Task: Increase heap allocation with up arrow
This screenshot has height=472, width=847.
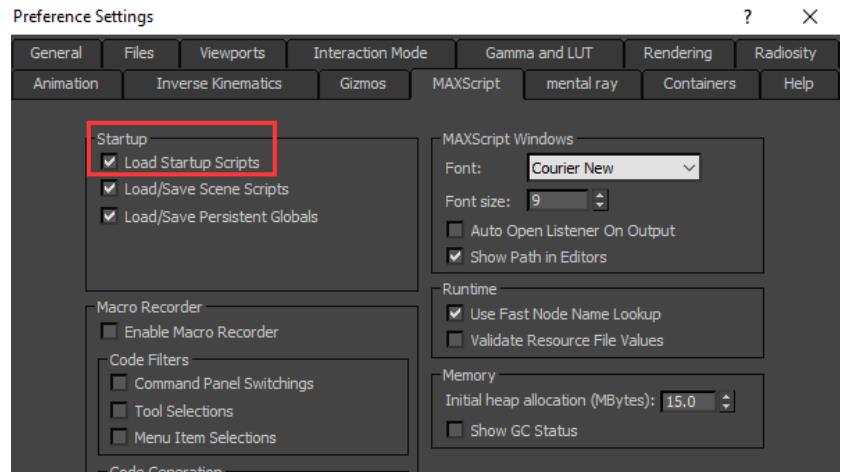Action: [x=727, y=396]
